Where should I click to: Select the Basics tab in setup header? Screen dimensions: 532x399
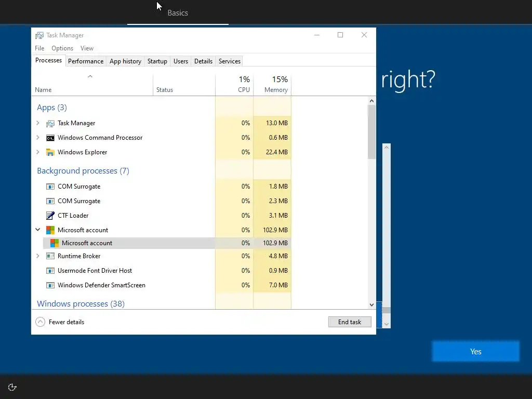tap(178, 13)
